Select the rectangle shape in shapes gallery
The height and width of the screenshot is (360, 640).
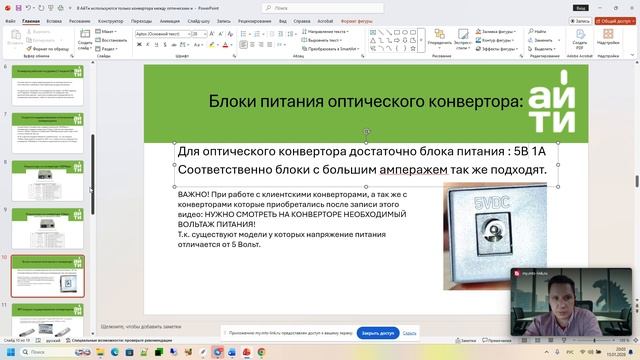click(397, 32)
